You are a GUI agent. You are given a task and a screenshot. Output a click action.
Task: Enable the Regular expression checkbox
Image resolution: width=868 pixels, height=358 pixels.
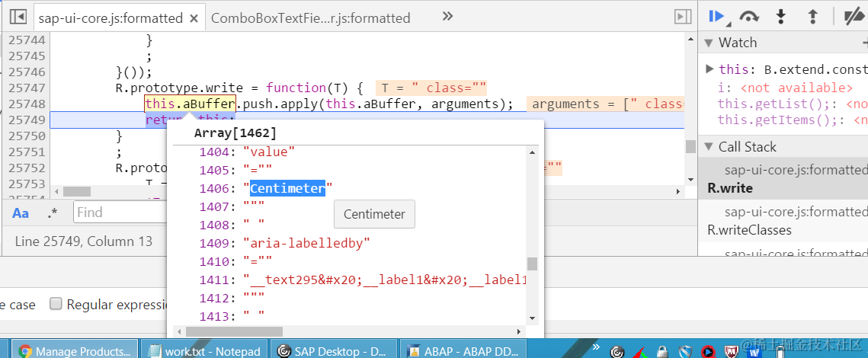56,304
